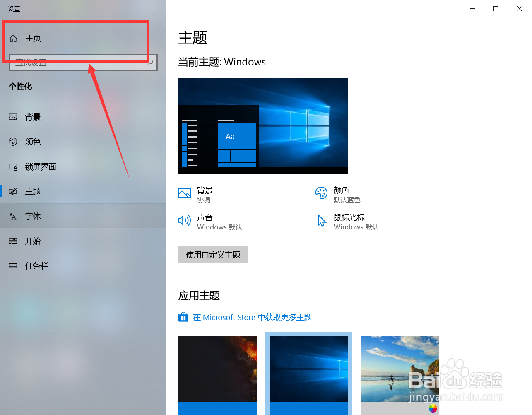
Task: Click the 颜色 palette icon in sidebar
Action: [13, 142]
